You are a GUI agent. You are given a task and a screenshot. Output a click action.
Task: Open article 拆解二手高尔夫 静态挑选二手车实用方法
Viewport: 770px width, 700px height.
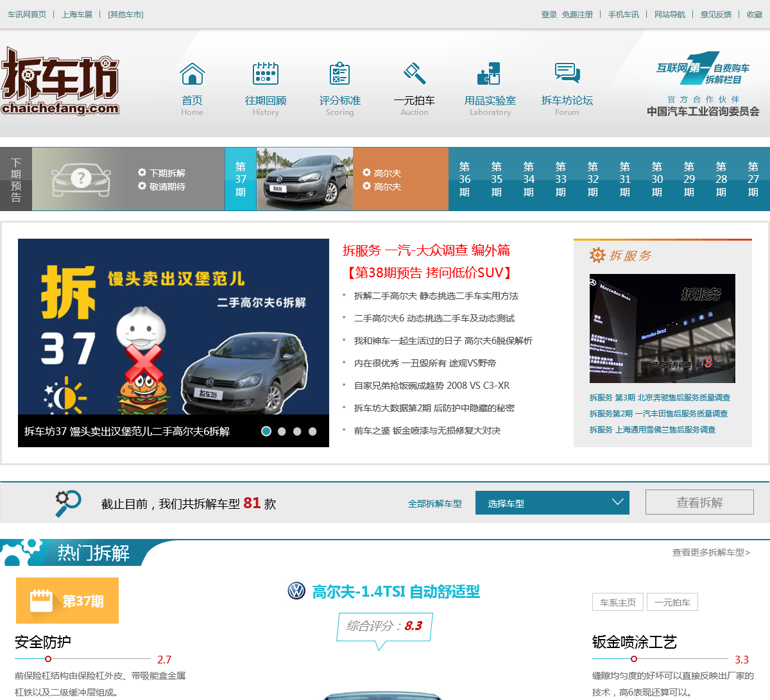pos(436,296)
